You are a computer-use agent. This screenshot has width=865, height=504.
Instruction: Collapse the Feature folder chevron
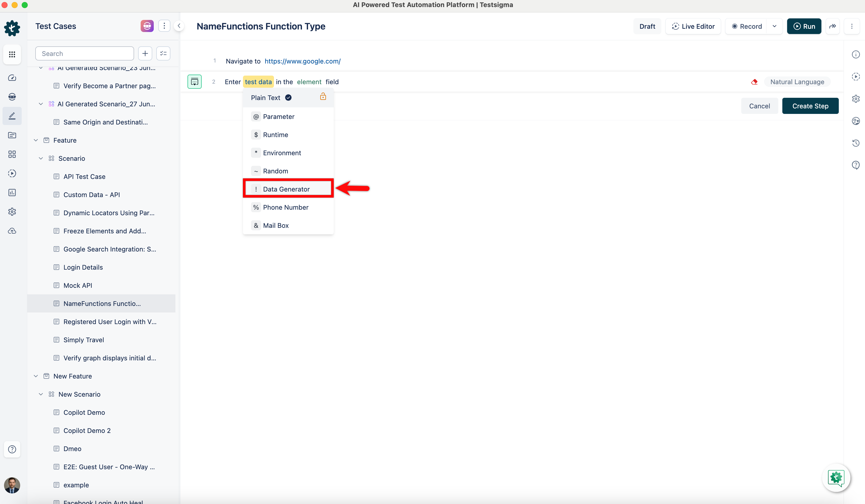click(36, 140)
